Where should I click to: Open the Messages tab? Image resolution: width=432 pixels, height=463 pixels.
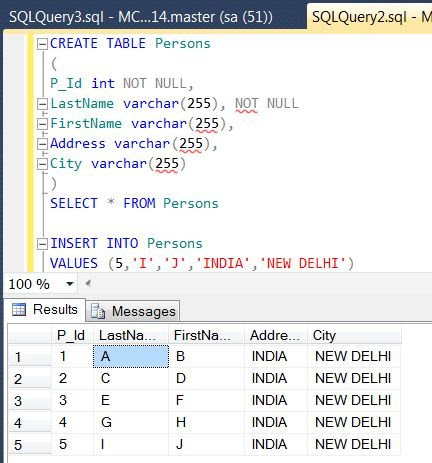[x=133, y=311]
